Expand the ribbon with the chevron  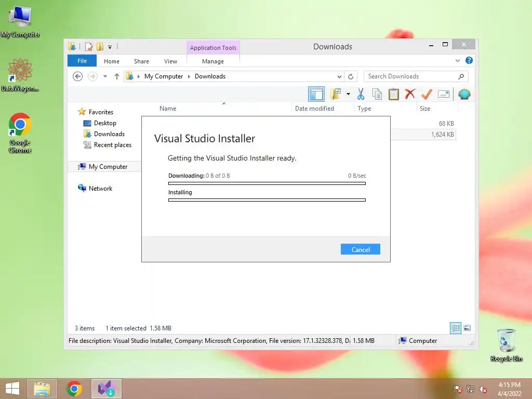coord(457,60)
